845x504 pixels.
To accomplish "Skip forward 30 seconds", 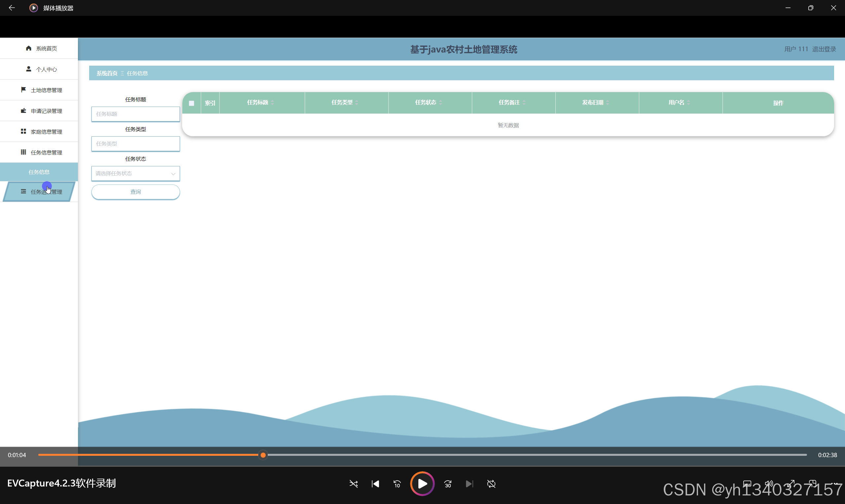I will (x=448, y=484).
